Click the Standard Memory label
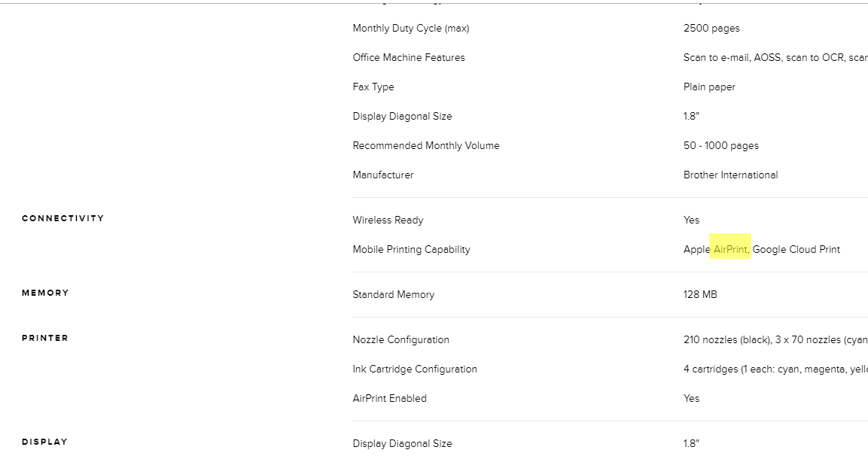This screenshot has height=456, width=868. coord(393,295)
